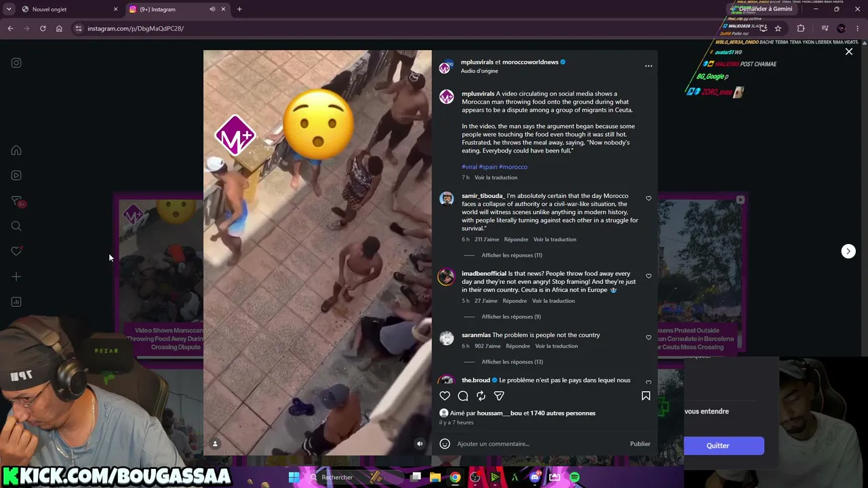Share the post with the paper plane icon

coord(499,396)
